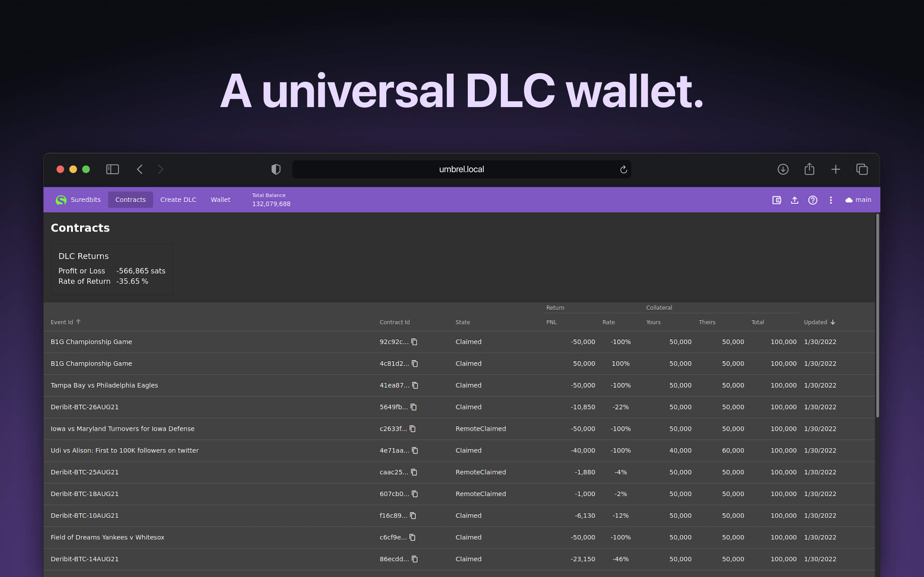Select the Contracts navigation item

pos(131,200)
